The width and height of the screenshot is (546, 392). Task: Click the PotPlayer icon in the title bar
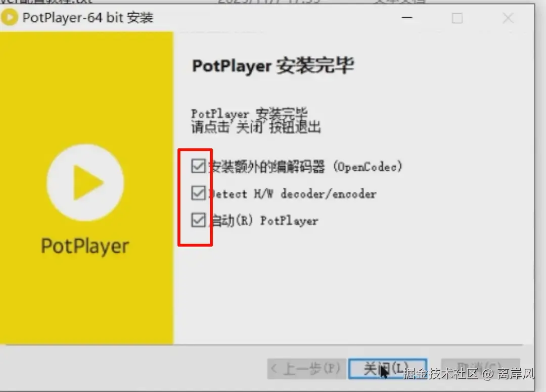[10, 17]
